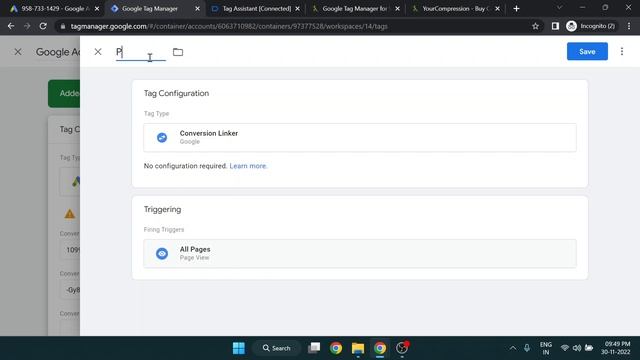
Task: Open a new browser tab
Action: point(516,9)
